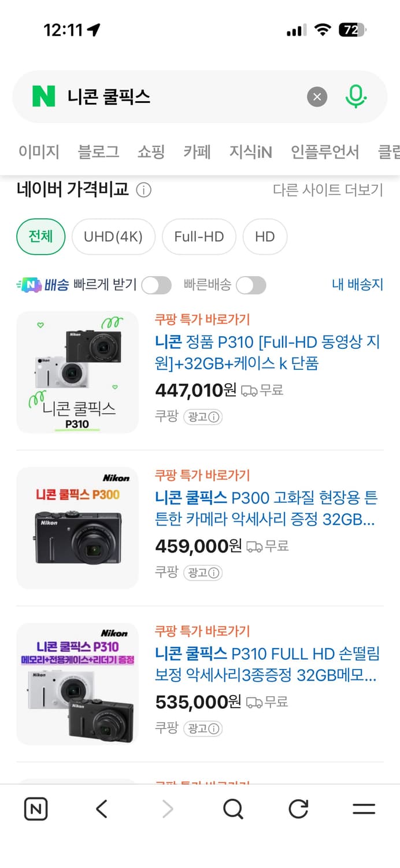Go back with the left arrow icon
The width and height of the screenshot is (400, 868).
click(x=101, y=808)
